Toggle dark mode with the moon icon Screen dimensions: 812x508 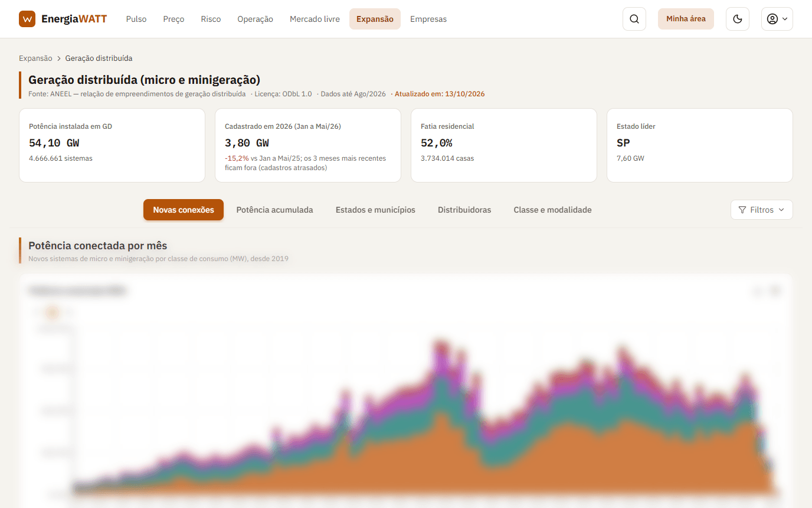pyautogui.click(x=738, y=19)
